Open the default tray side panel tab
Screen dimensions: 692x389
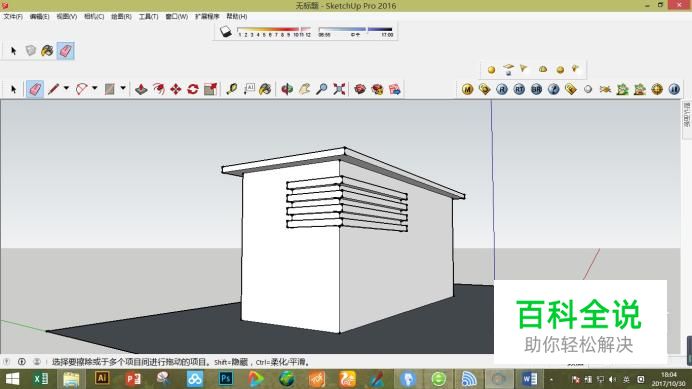coord(687,114)
